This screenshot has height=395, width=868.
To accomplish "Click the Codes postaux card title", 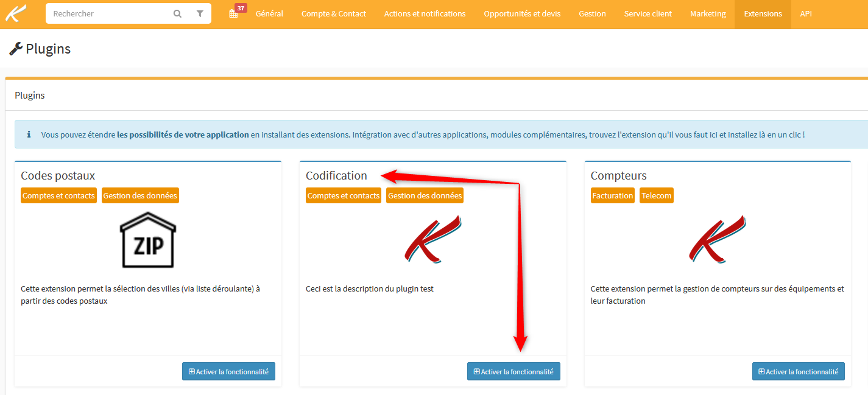I will (58, 175).
